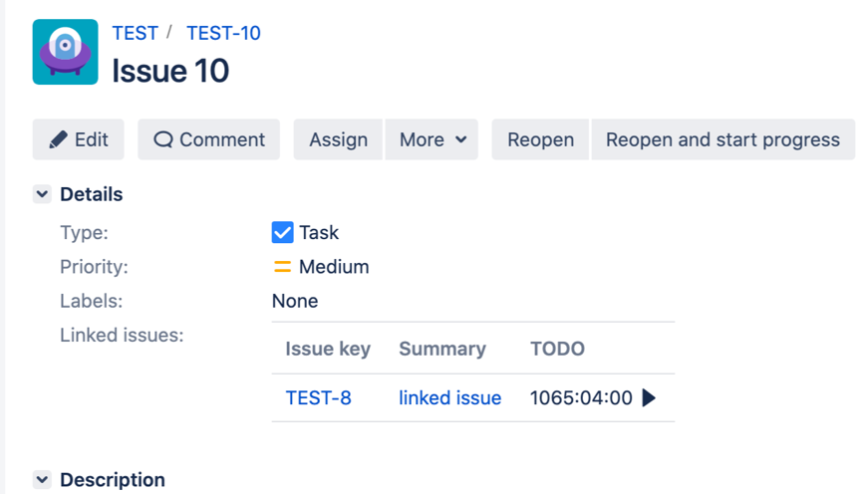Open the TEST project breadcrumb link

[135, 33]
